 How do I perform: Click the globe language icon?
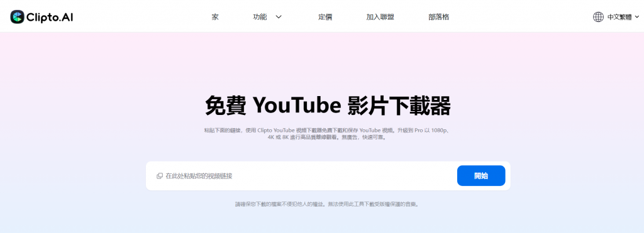pyautogui.click(x=598, y=17)
